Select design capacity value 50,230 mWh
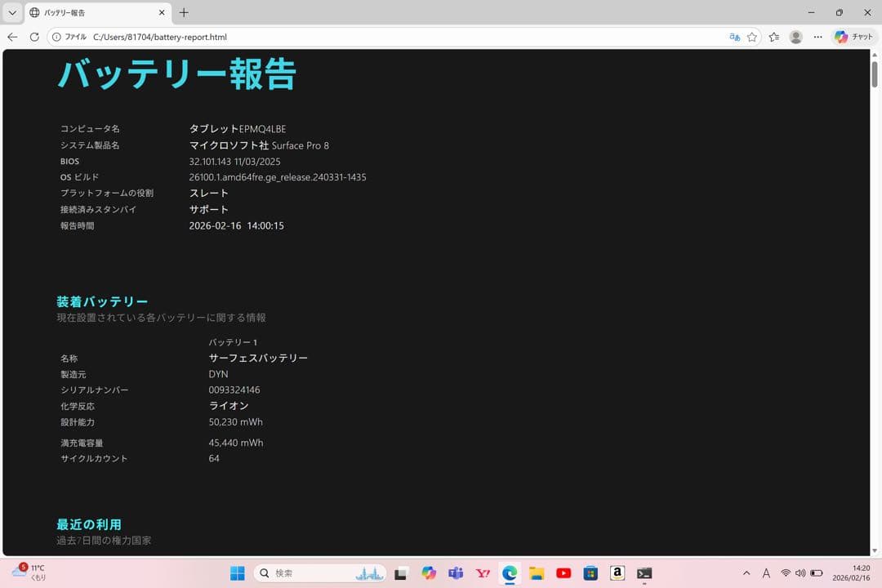882x588 pixels. (236, 422)
